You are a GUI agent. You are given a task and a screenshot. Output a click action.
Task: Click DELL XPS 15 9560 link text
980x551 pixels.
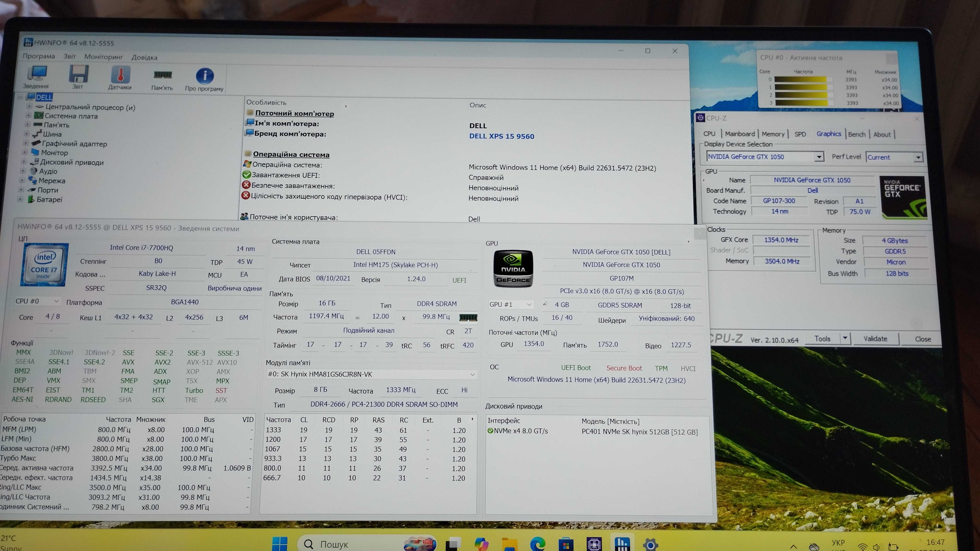[x=502, y=136]
